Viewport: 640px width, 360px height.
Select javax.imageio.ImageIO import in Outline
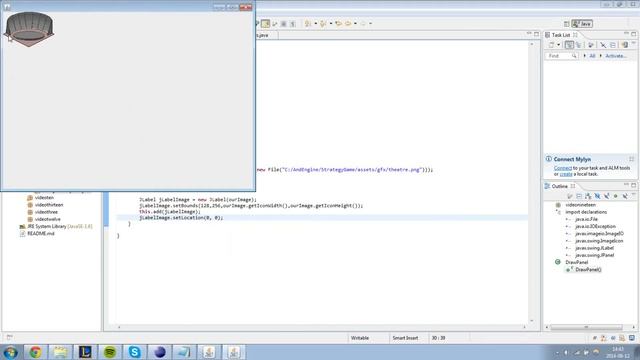coord(599,234)
